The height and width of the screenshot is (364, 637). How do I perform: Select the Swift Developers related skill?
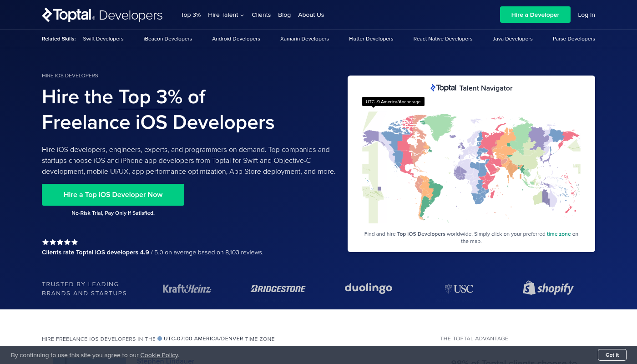tap(103, 39)
